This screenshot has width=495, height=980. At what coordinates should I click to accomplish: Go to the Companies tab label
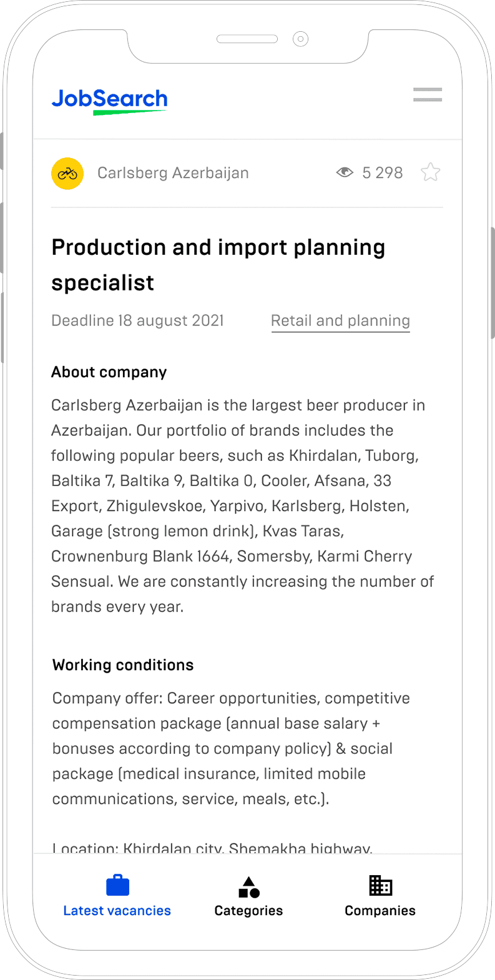pos(380,911)
